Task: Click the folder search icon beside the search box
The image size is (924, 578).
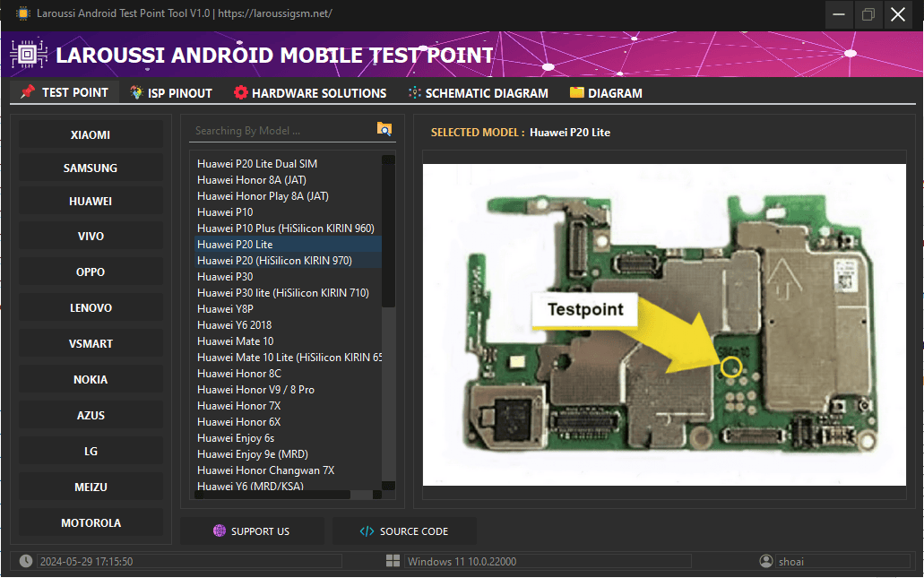Action: [384, 129]
